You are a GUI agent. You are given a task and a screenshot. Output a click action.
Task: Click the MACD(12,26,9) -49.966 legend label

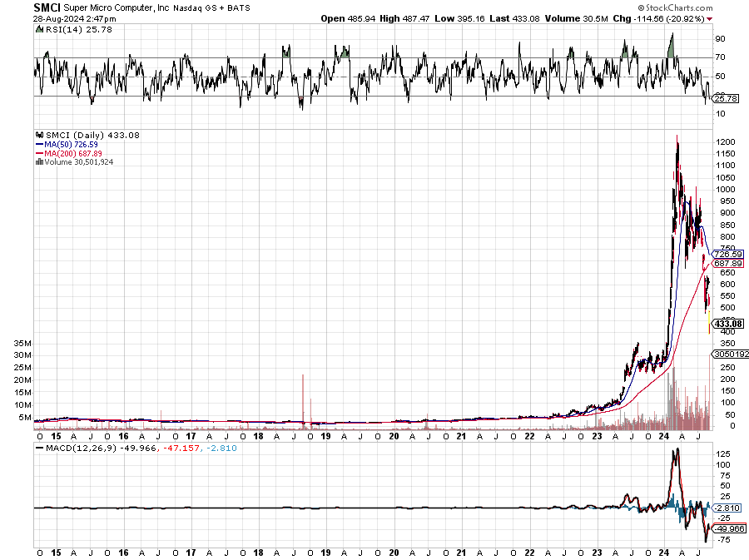101,448
